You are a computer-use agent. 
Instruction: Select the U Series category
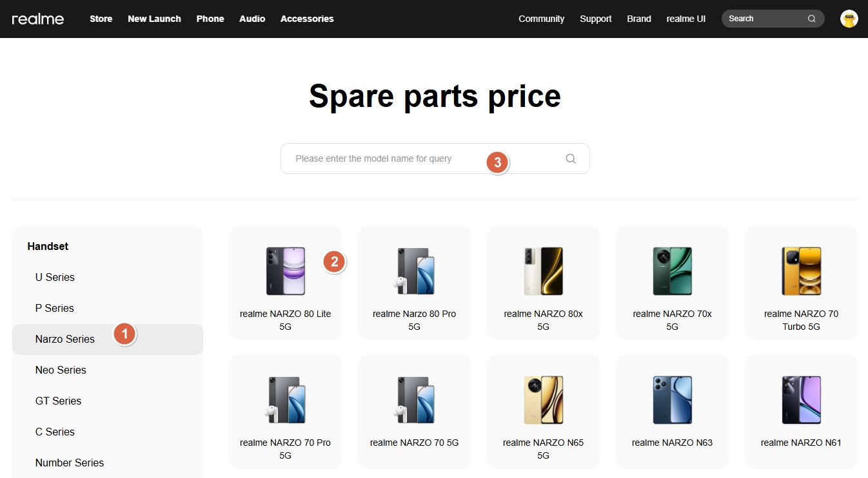point(55,277)
